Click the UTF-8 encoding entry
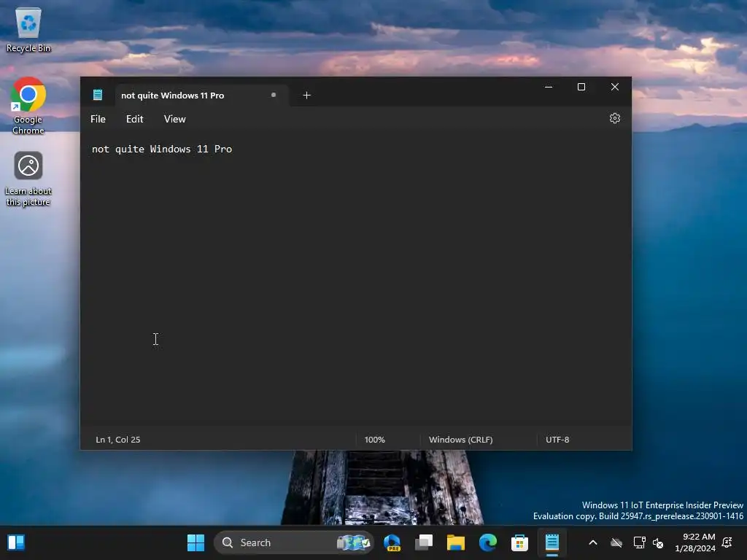Screen dimensions: 747x560 557,440
